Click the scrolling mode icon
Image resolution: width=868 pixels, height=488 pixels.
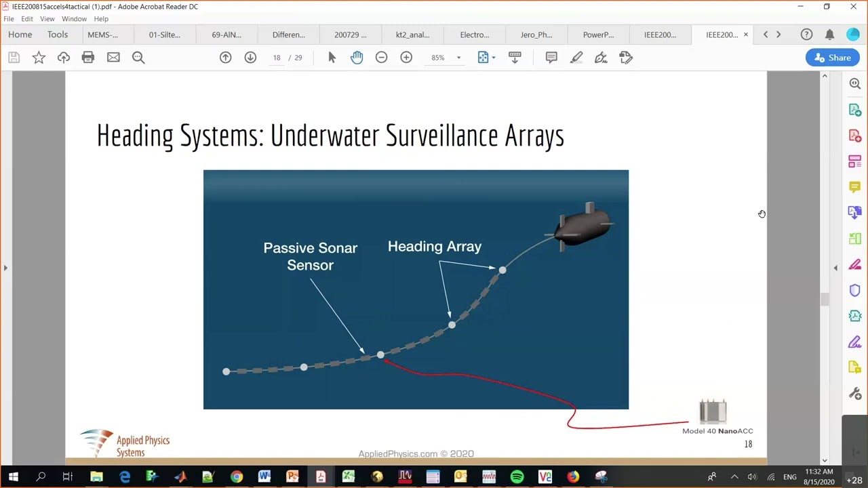tap(515, 58)
